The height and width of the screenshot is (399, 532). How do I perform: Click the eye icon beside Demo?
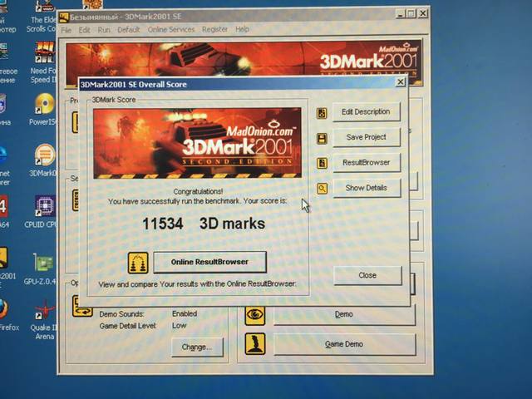[x=255, y=315]
